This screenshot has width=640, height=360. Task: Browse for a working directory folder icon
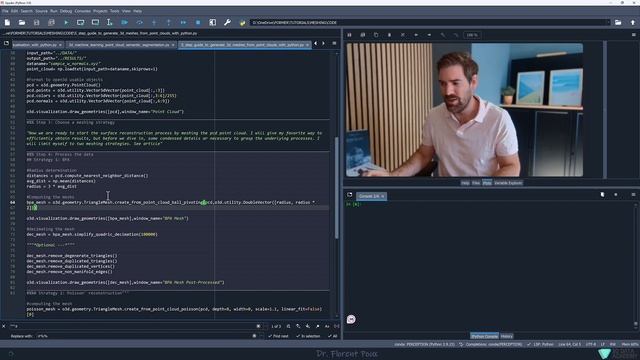click(x=618, y=22)
